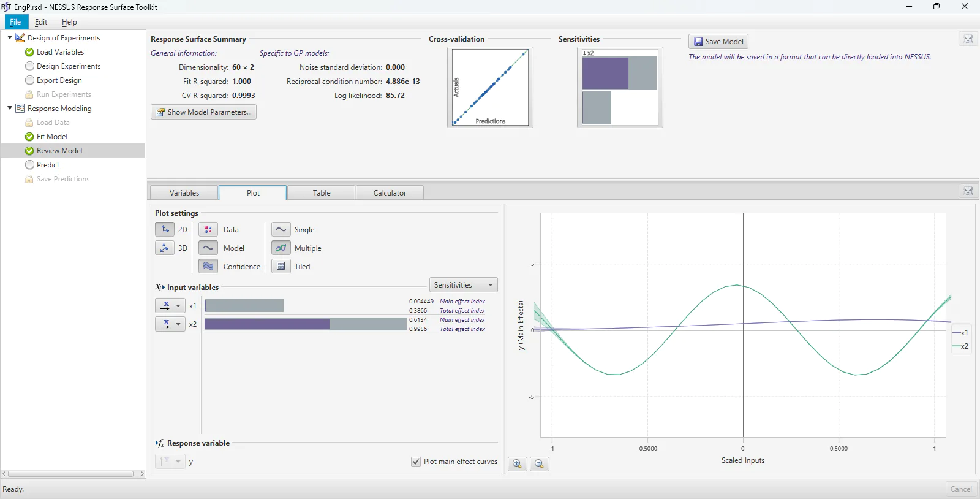Image resolution: width=980 pixels, height=499 pixels.
Task: Collapse the Response Modeling tree node
Action: coord(10,108)
